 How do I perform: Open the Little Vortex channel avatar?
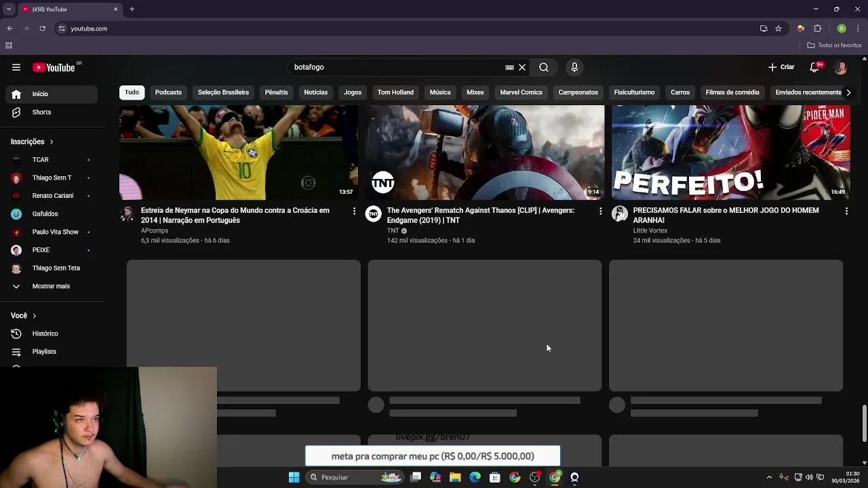coord(620,214)
